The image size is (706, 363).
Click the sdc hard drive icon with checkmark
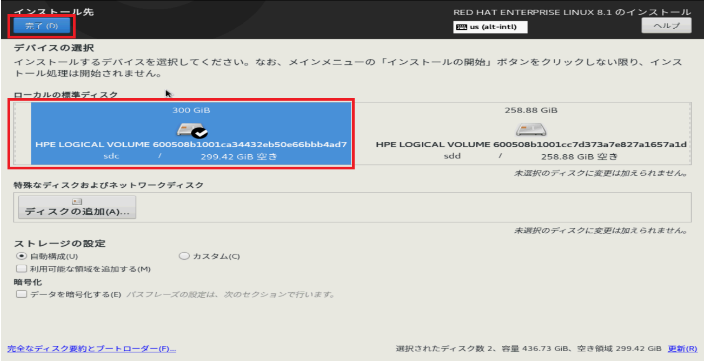coord(192,130)
